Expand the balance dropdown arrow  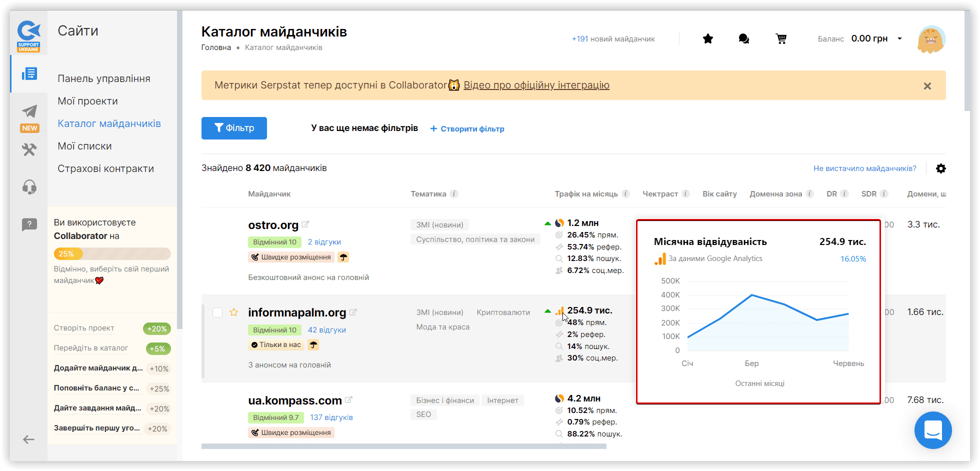[x=899, y=38]
